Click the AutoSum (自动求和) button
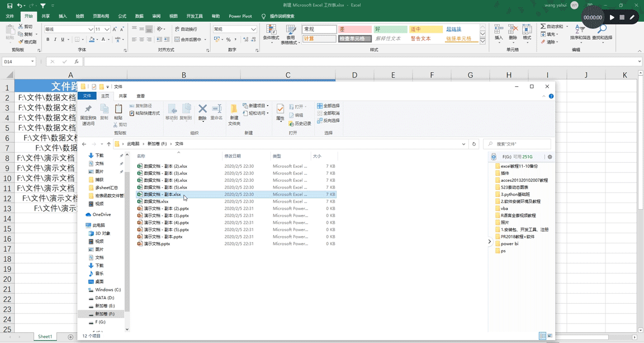 click(x=552, y=26)
